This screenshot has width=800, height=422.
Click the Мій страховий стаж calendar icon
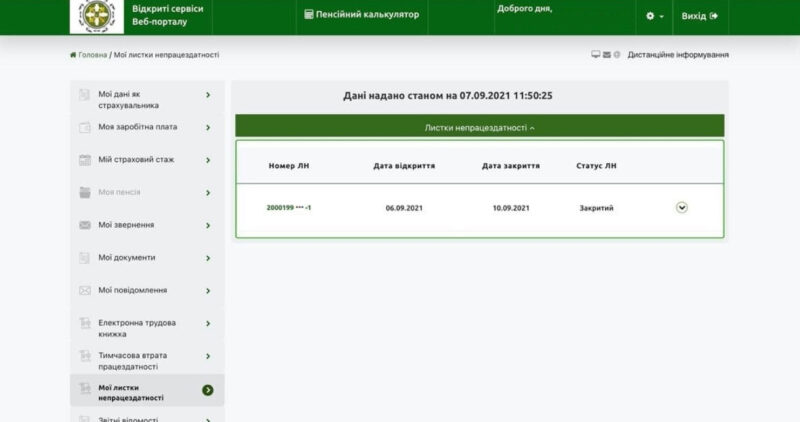pos(85,160)
